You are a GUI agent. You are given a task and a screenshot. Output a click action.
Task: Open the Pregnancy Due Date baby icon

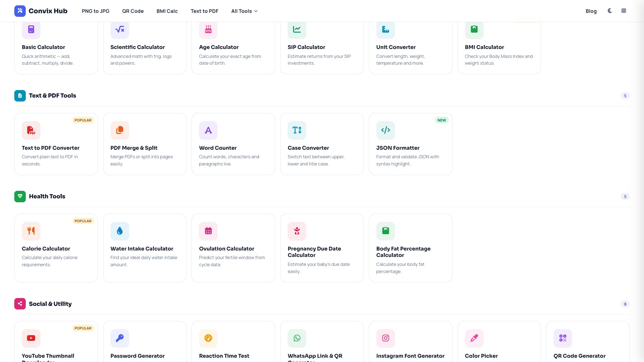pos(297,231)
